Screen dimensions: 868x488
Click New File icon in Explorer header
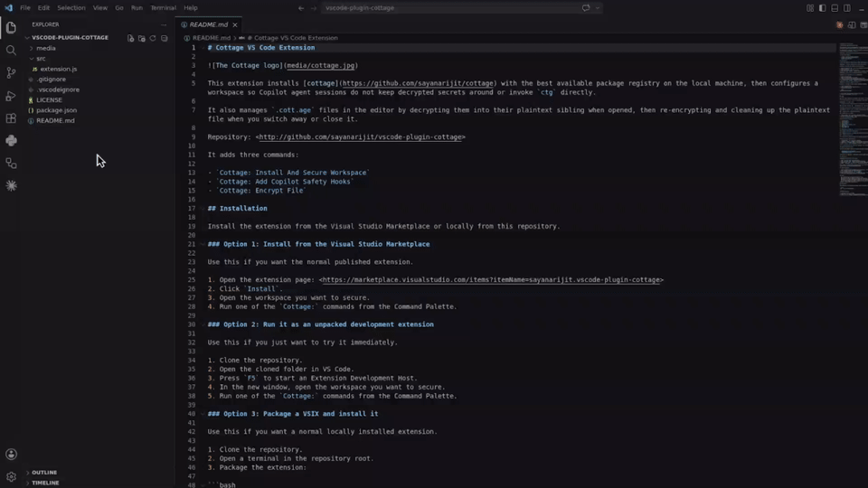pos(130,38)
